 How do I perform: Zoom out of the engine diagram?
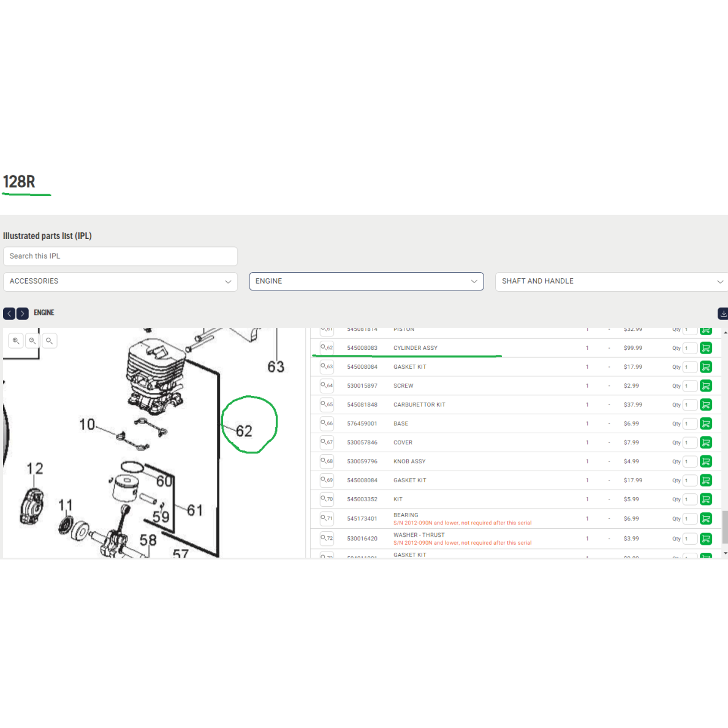point(32,341)
